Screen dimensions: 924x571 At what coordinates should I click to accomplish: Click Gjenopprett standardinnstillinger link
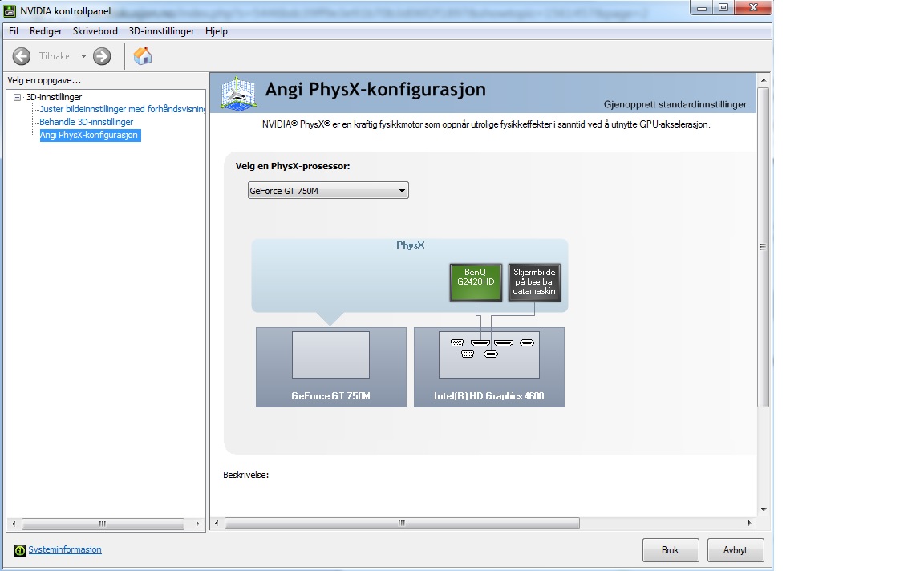coord(675,104)
